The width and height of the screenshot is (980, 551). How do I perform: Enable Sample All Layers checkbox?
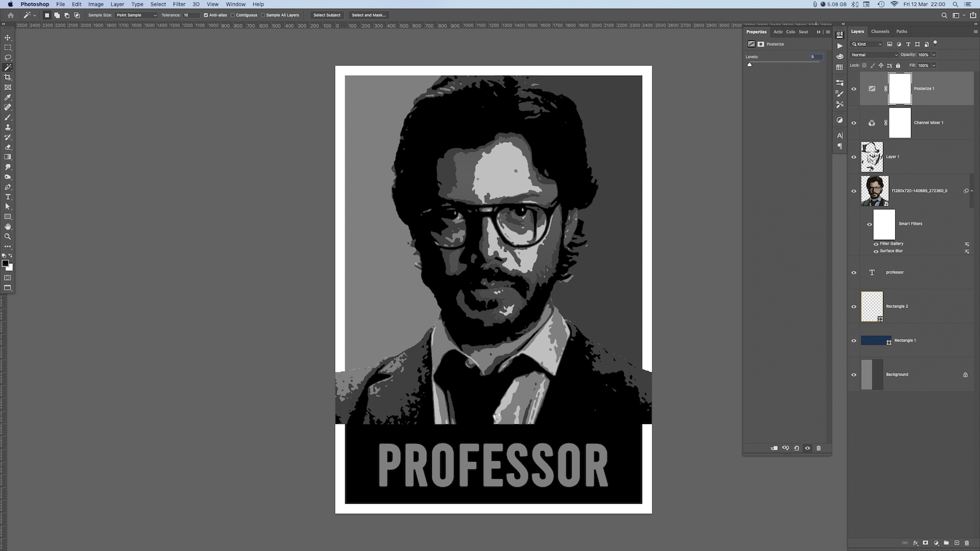(263, 15)
